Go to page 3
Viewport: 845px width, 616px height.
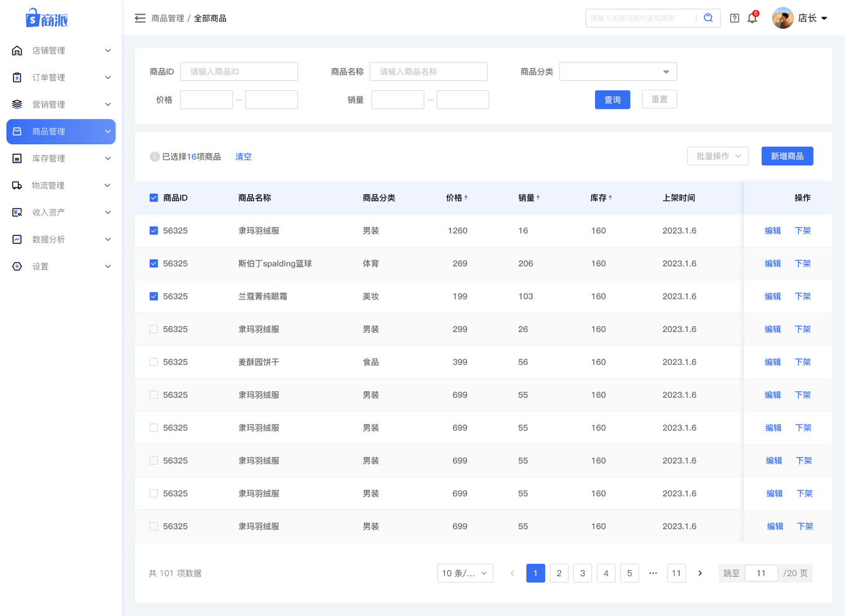583,573
